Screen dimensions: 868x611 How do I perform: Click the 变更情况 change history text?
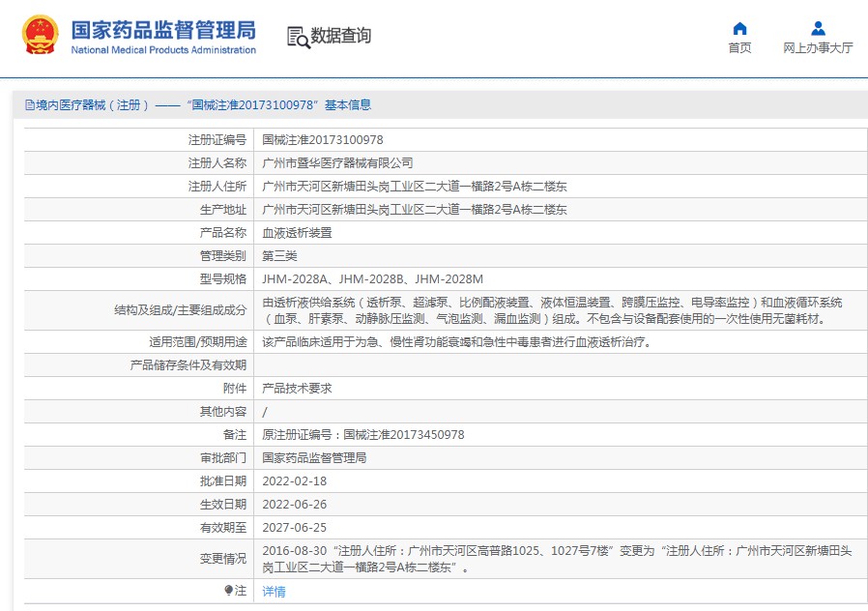tap(557, 559)
